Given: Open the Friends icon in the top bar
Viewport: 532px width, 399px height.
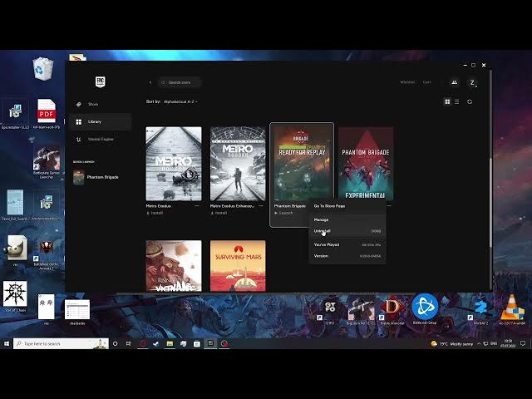Looking at the screenshot, I should click(x=454, y=82).
